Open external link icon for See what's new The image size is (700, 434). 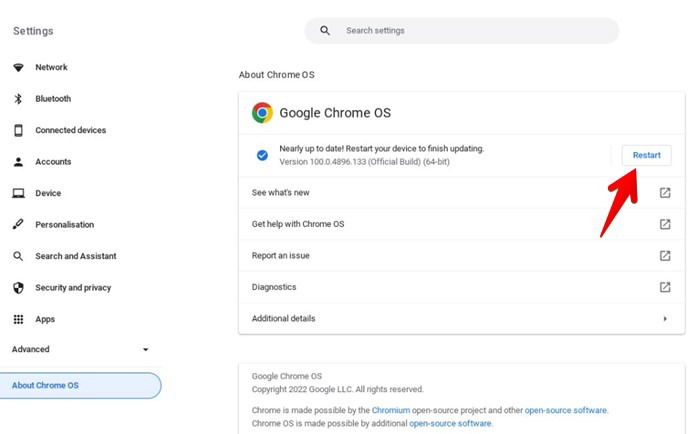click(665, 193)
